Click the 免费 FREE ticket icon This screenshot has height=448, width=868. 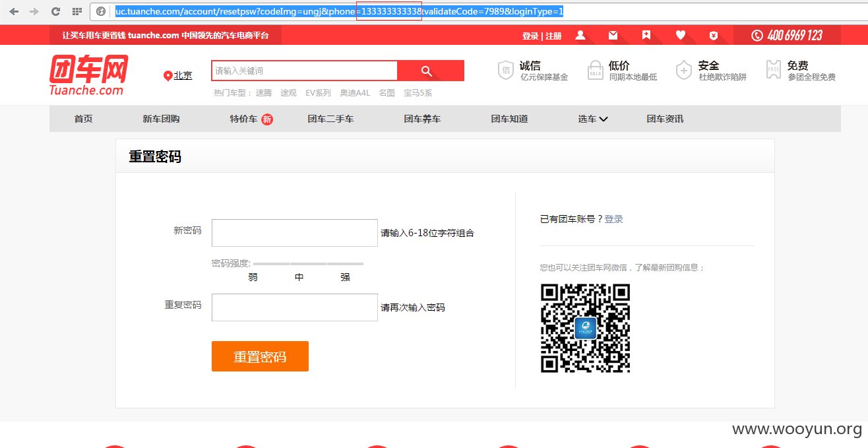coord(774,70)
